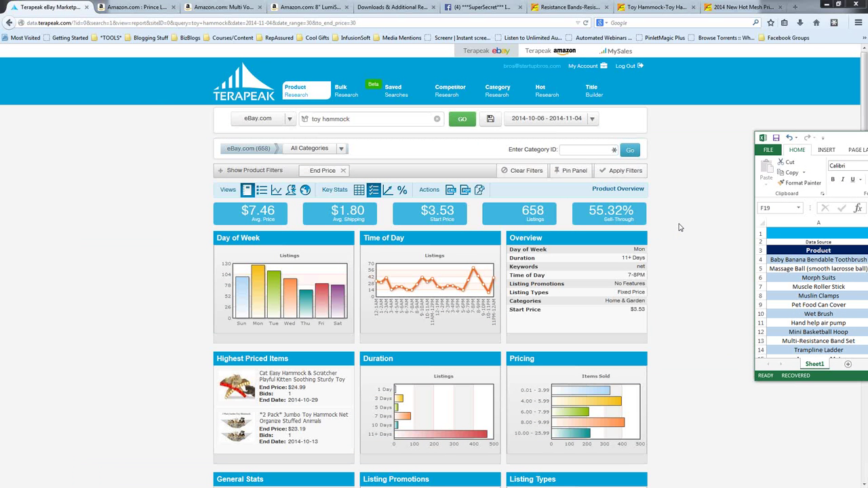Save the Excel workbook via quick access
868x488 pixels.
pos(776,138)
